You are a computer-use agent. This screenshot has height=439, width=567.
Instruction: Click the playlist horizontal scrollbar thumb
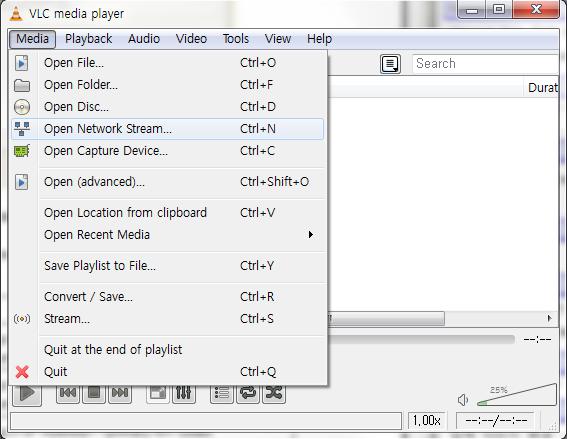click(386, 319)
